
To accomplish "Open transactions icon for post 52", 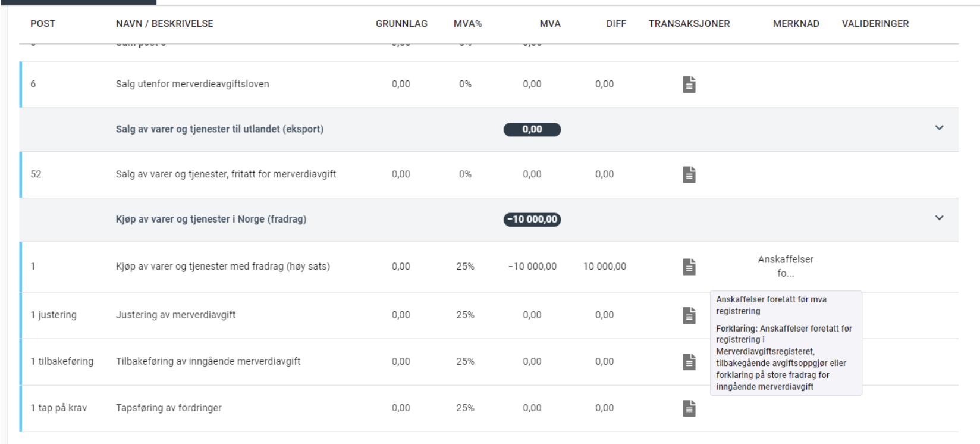I will [689, 174].
